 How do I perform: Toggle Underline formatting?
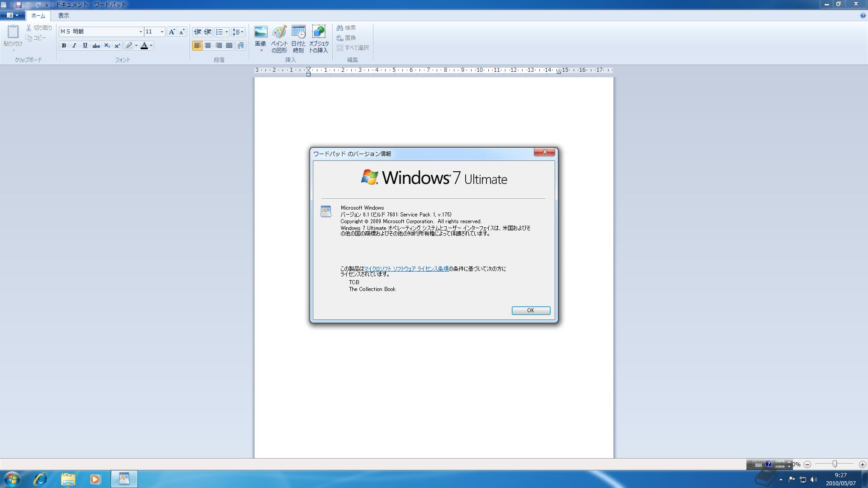(x=85, y=46)
